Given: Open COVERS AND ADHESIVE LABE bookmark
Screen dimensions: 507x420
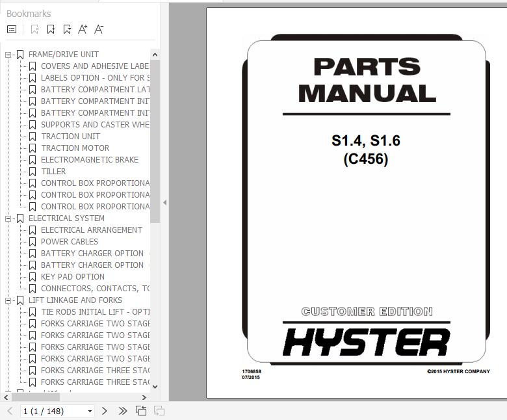Looking at the screenshot, I should click(95, 66).
